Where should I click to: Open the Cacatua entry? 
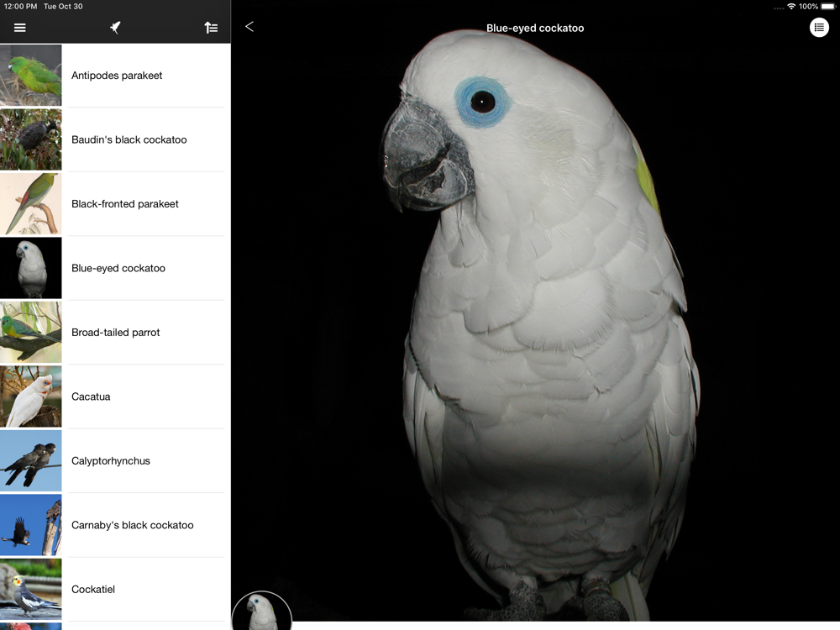pyautogui.click(x=115, y=396)
